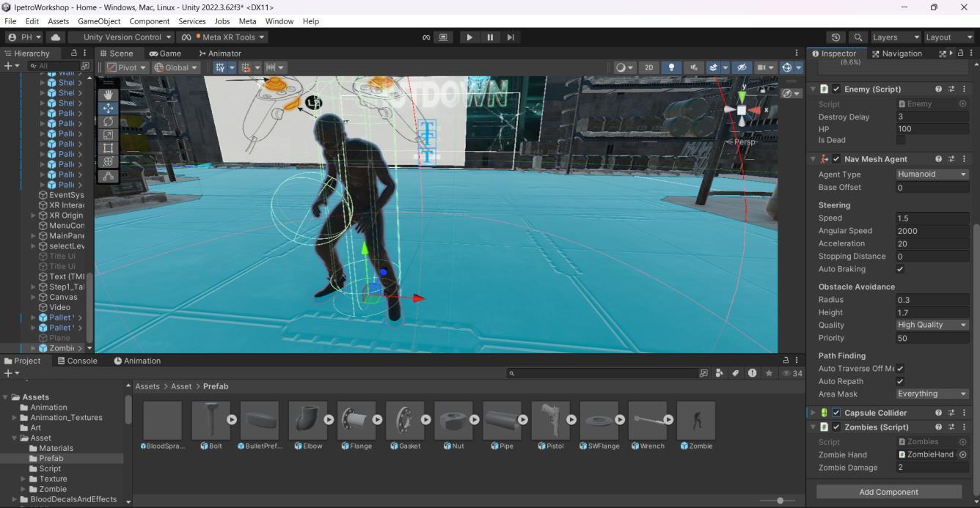Viewport: 980px width, 508px height.
Task: Click the Play button
Action: click(469, 37)
